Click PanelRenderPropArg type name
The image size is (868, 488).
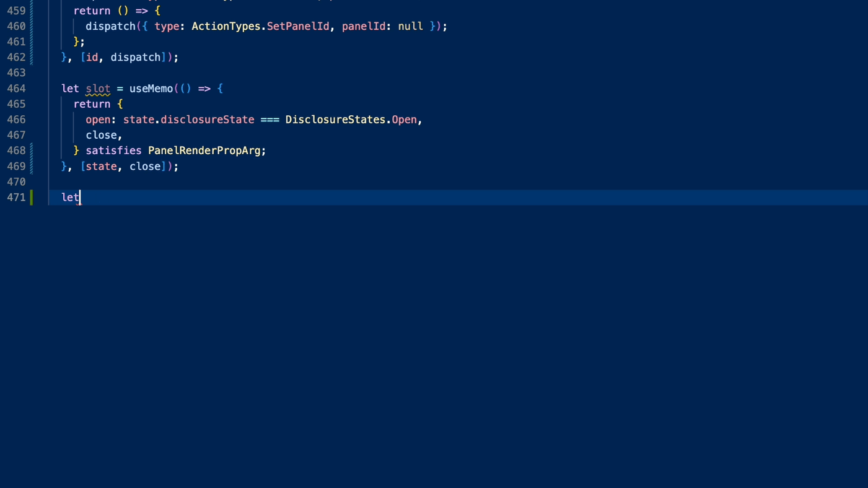[203, 150]
